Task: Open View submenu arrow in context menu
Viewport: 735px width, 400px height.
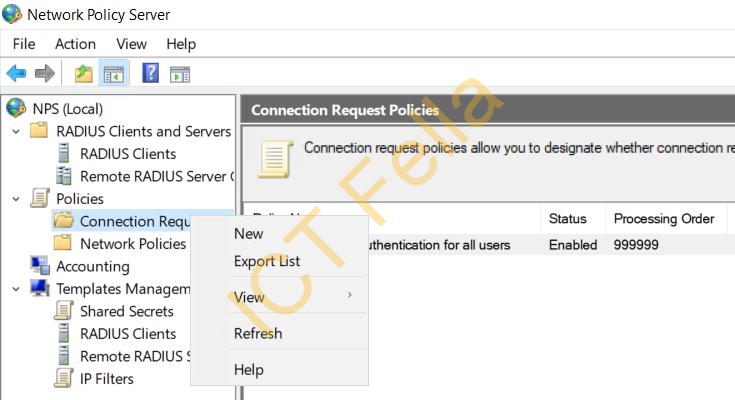Action: 350,295
